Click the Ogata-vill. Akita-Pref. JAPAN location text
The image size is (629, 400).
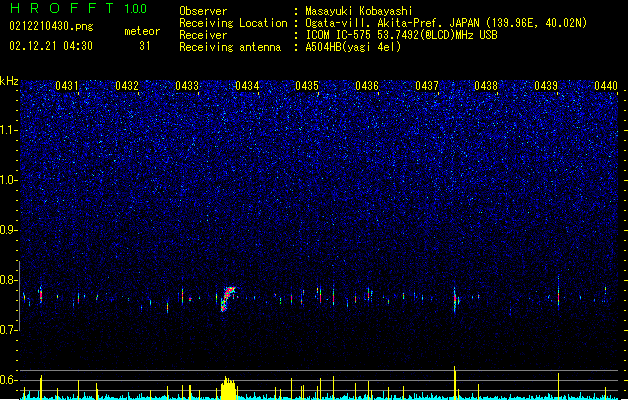(446, 23)
